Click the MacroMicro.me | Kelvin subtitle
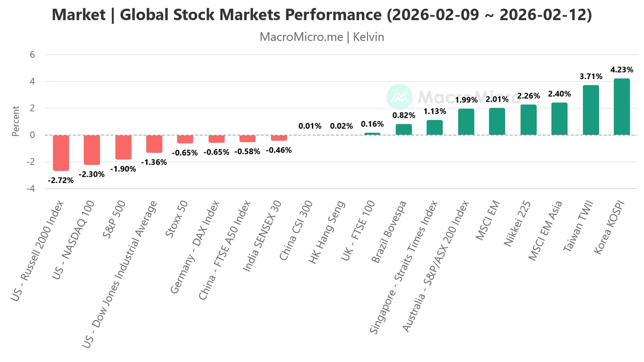This screenshot has width=644, height=362. (x=322, y=37)
